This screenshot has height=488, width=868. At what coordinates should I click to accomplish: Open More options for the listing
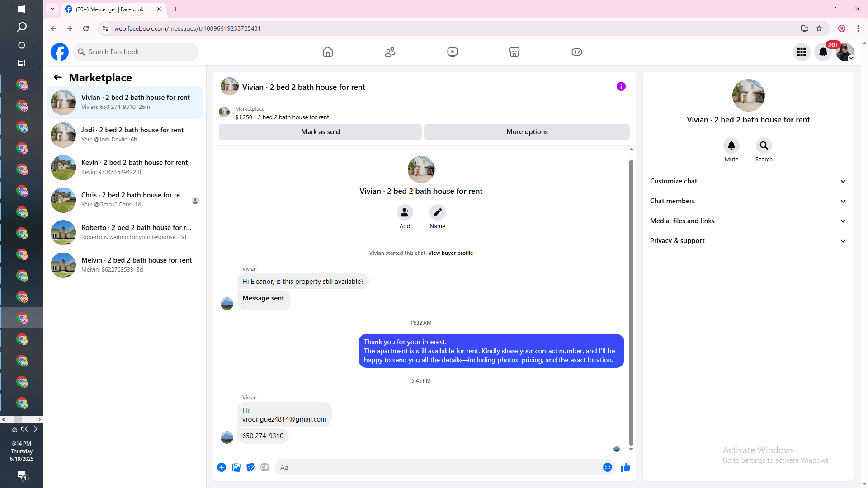click(527, 132)
